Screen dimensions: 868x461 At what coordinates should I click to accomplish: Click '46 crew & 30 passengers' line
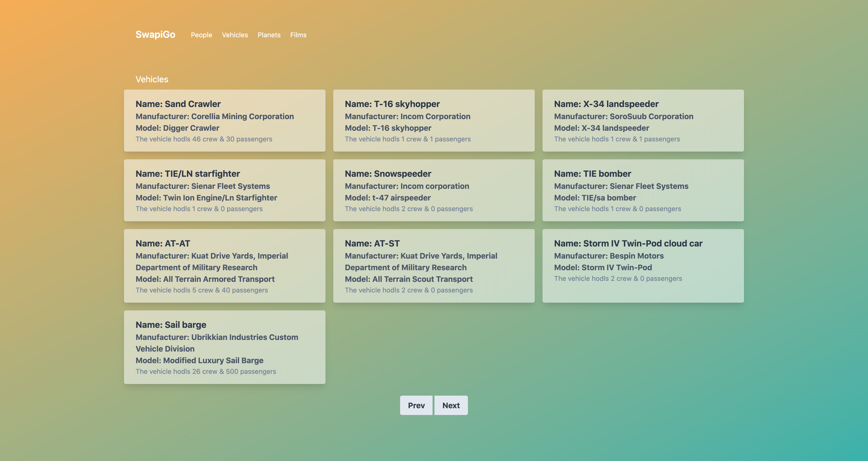[x=204, y=139]
